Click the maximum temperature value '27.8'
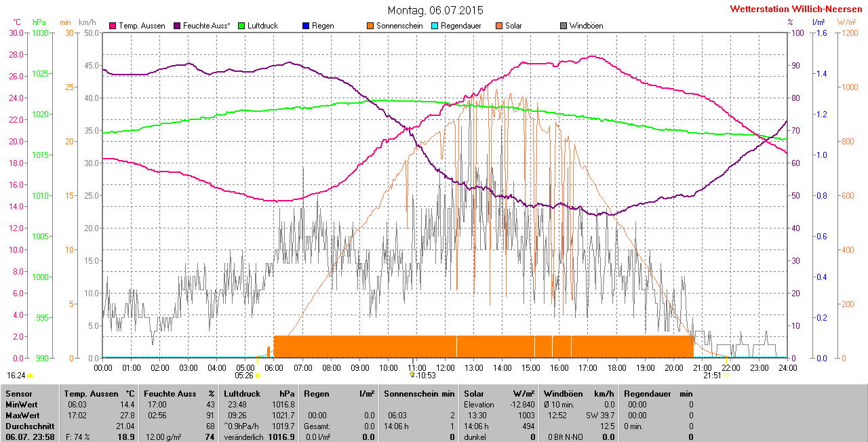The height and width of the screenshot is (442, 868). click(x=127, y=415)
